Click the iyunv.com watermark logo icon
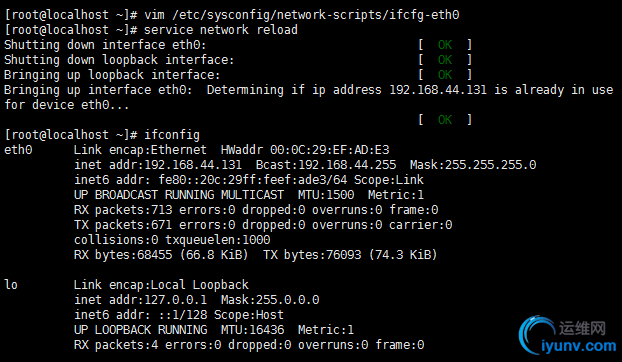Screen dimensions: 622x362 pos(536,334)
